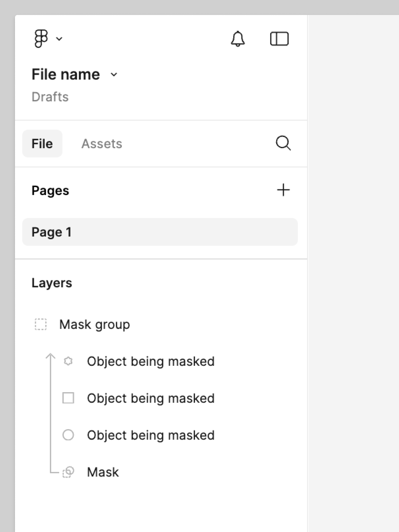399x532 pixels.
Task: Open the layer search magnifier
Action: click(x=283, y=144)
